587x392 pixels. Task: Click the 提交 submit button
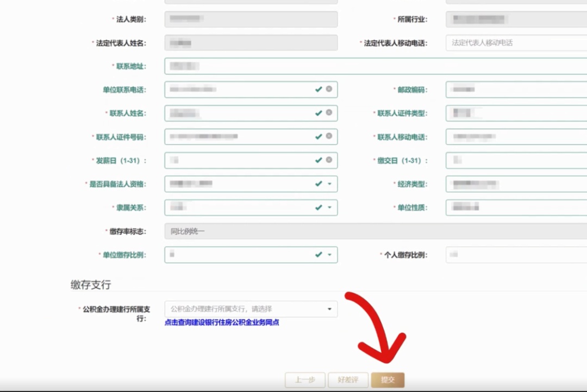388,380
